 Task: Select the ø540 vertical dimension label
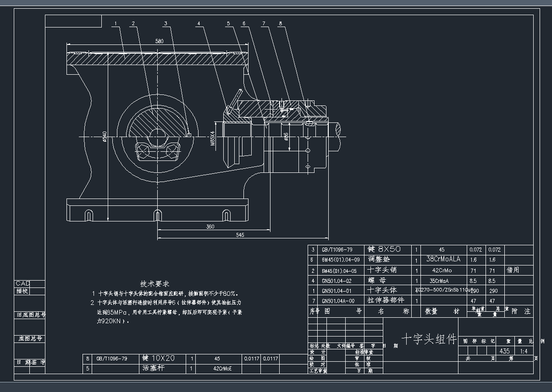click(x=105, y=136)
